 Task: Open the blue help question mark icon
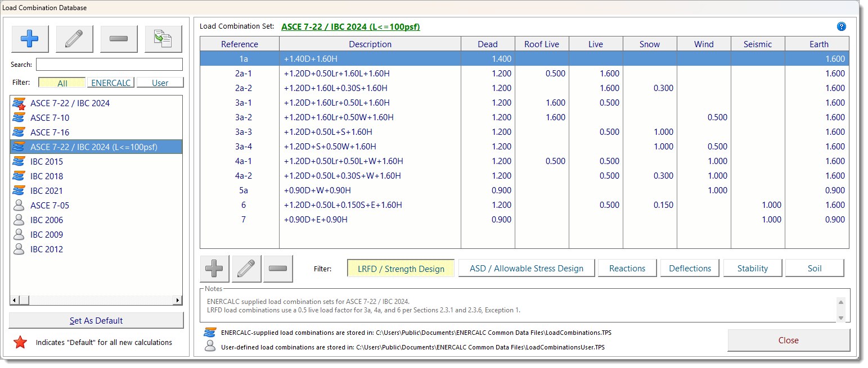click(842, 26)
